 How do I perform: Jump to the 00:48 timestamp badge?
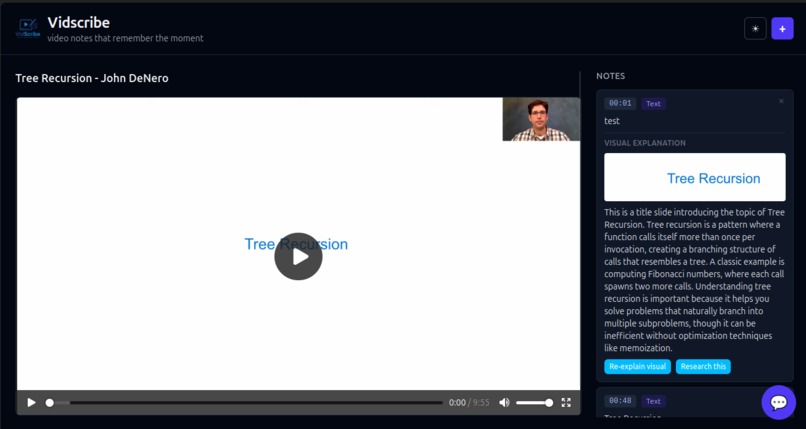[x=620, y=401]
